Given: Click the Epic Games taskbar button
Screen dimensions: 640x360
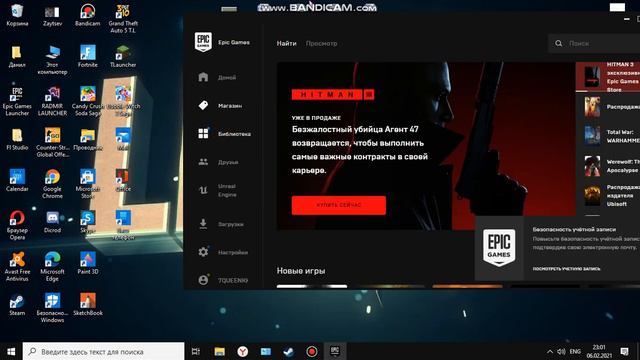Looking at the screenshot, I should [335, 351].
